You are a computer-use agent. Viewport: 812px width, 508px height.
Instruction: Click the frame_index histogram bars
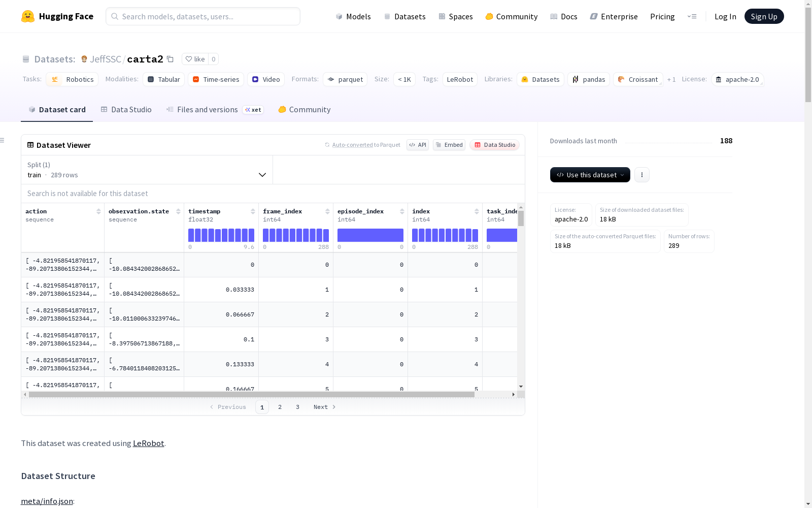point(296,235)
